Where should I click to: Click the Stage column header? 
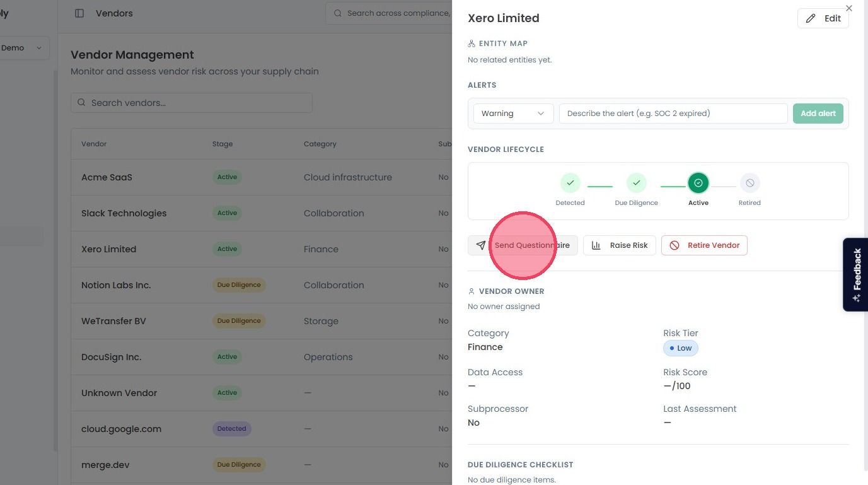coord(223,144)
